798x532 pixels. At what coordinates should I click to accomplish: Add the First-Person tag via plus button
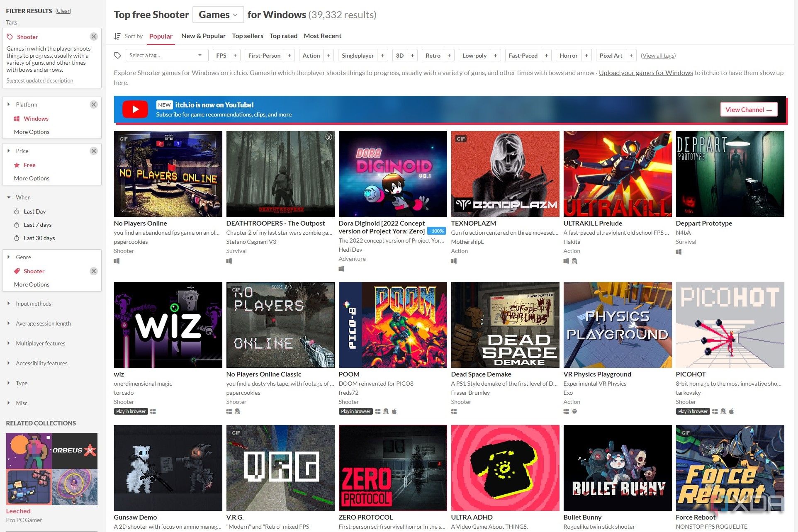click(x=289, y=56)
